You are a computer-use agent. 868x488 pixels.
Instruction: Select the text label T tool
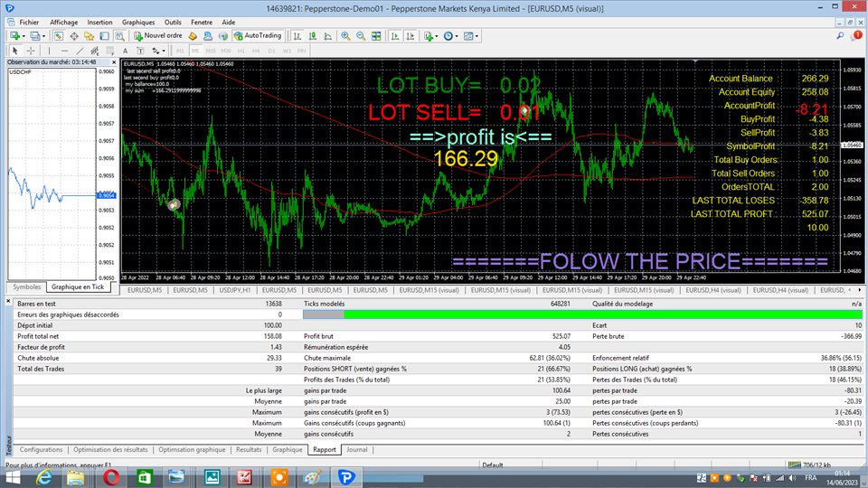point(141,51)
